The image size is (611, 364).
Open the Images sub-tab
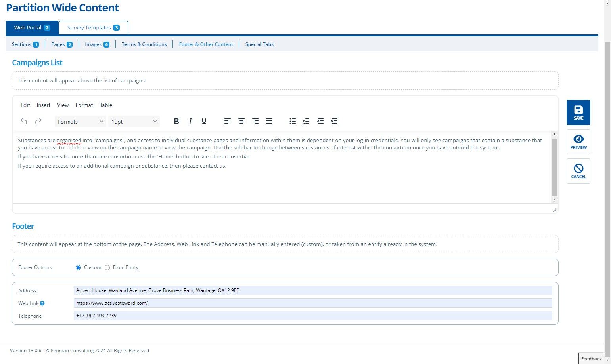(97, 44)
